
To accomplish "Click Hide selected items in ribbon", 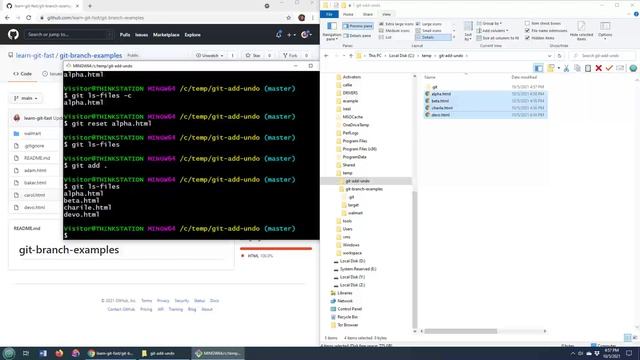I will 581,31.
